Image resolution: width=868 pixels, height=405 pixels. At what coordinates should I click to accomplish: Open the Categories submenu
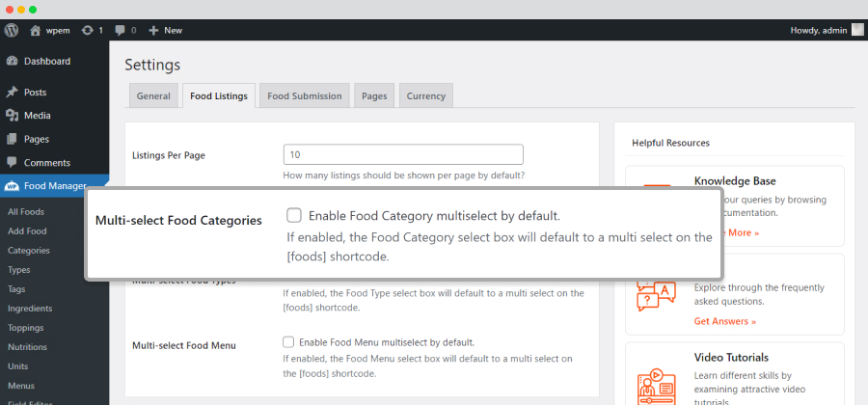point(29,251)
